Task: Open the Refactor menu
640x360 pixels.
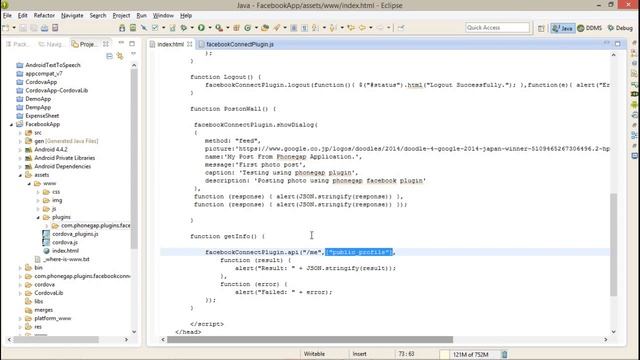Action: pyautogui.click(x=44, y=16)
